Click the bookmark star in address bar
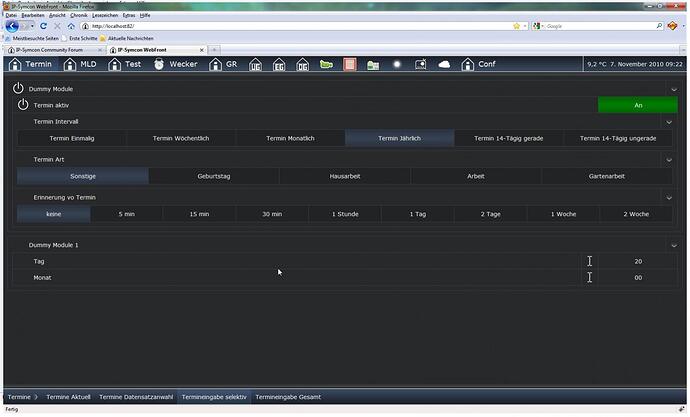690x417 pixels. tap(517, 26)
